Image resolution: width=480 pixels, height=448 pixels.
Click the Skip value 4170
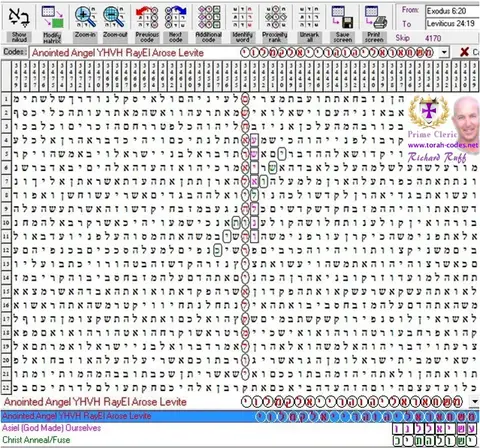pos(433,38)
